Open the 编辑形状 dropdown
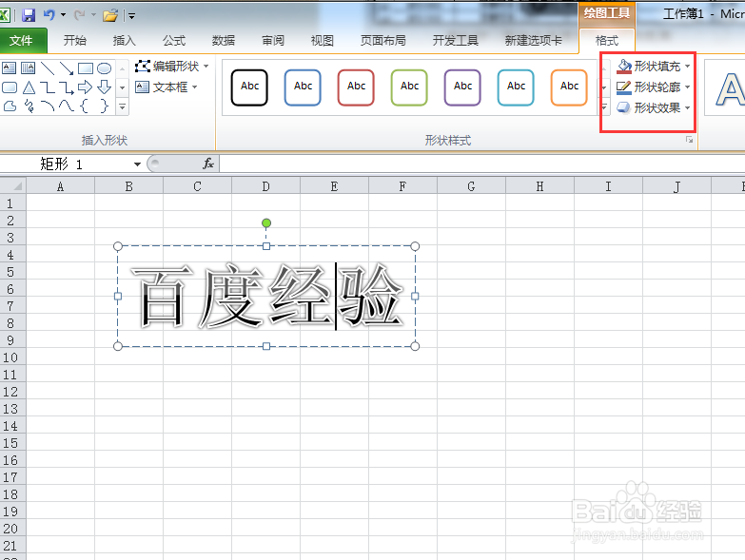The width and height of the screenshot is (745, 560). click(172, 66)
